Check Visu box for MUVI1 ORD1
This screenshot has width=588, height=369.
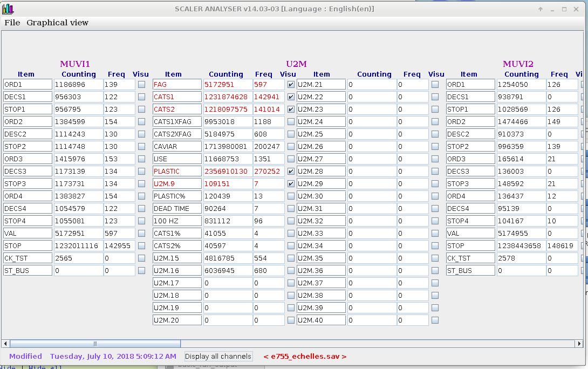(141, 85)
